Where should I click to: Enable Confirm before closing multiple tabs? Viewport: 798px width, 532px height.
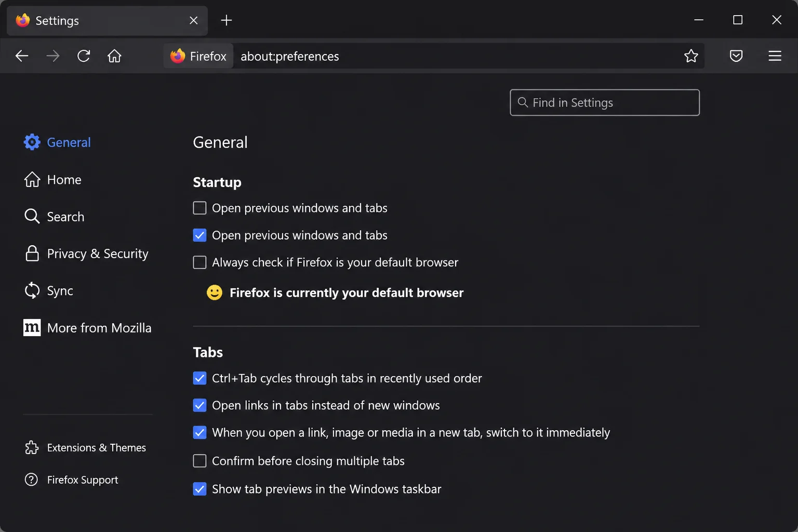coord(199,461)
